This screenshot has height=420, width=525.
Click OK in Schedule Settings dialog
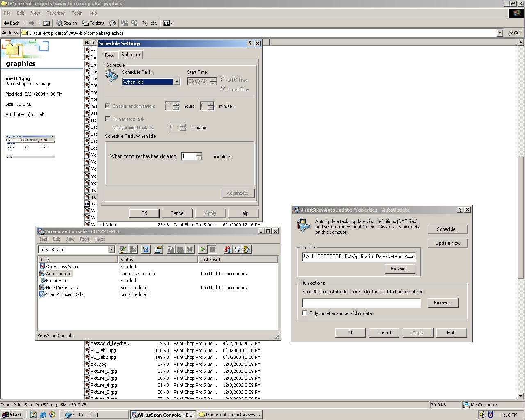tap(144, 213)
